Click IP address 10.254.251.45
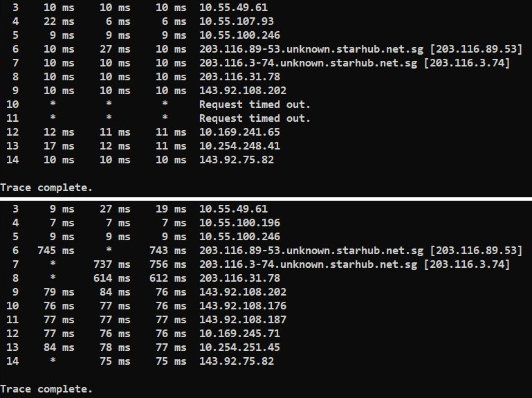The image size is (532, 398). 239,347
